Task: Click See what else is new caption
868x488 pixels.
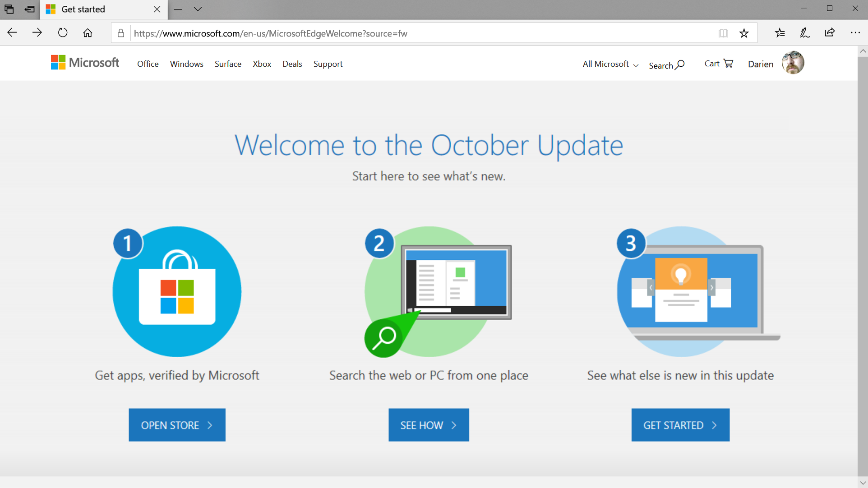Action: (680, 375)
